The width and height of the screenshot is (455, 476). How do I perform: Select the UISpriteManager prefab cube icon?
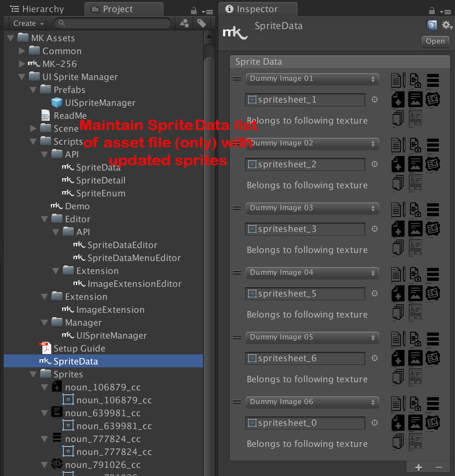[x=57, y=103]
